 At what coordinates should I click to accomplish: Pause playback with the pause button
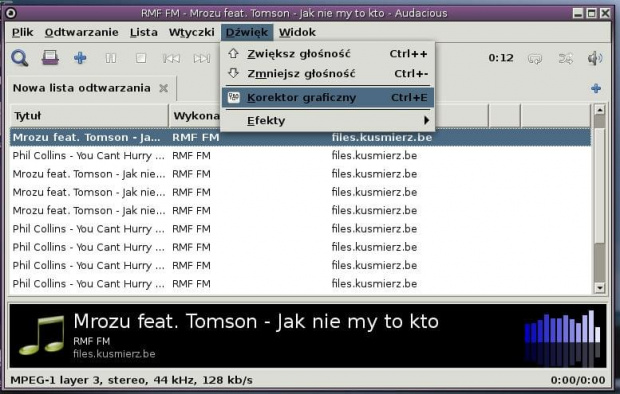[111, 58]
